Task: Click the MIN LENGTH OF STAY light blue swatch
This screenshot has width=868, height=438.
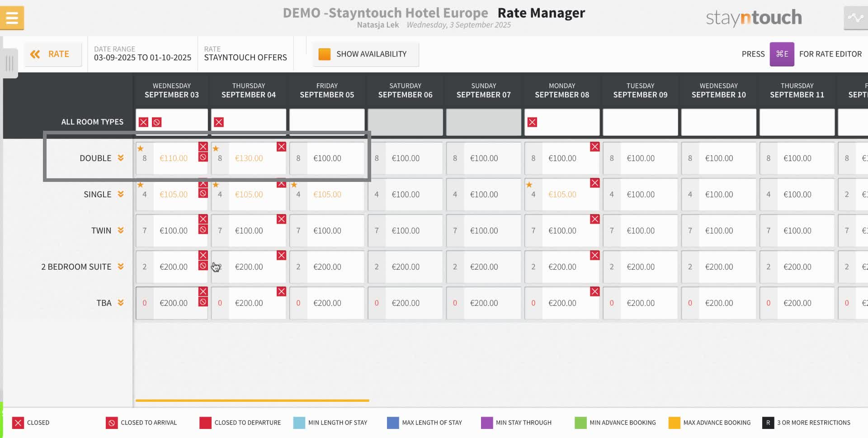Action: tap(299, 423)
